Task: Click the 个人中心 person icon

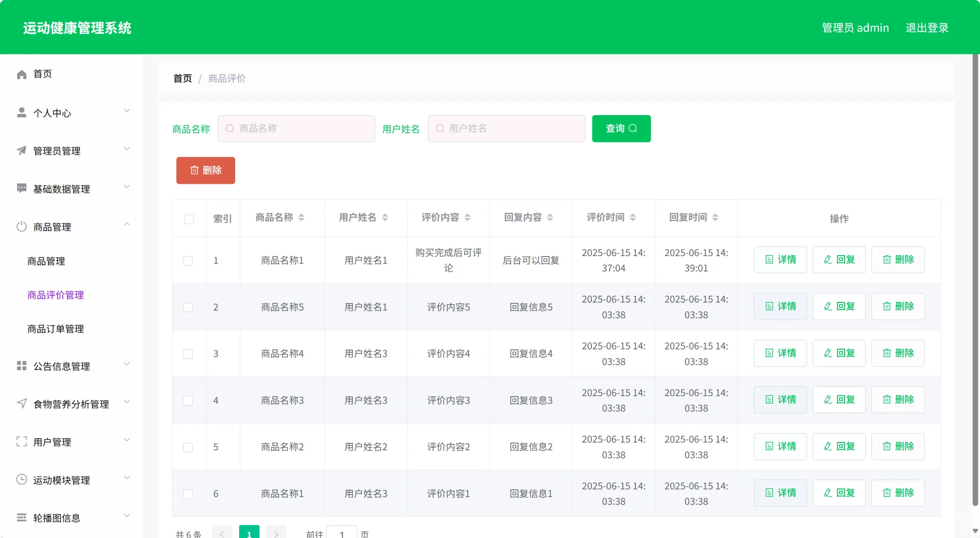Action: coord(21,112)
